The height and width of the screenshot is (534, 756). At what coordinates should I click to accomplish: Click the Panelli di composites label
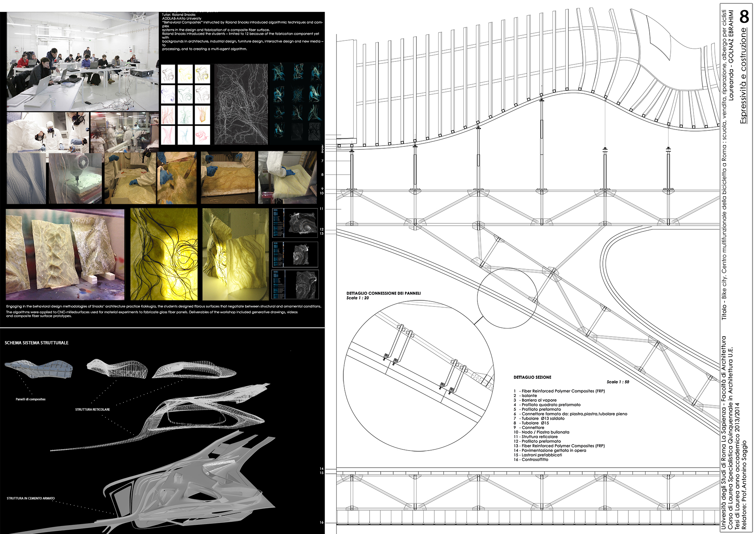point(30,399)
